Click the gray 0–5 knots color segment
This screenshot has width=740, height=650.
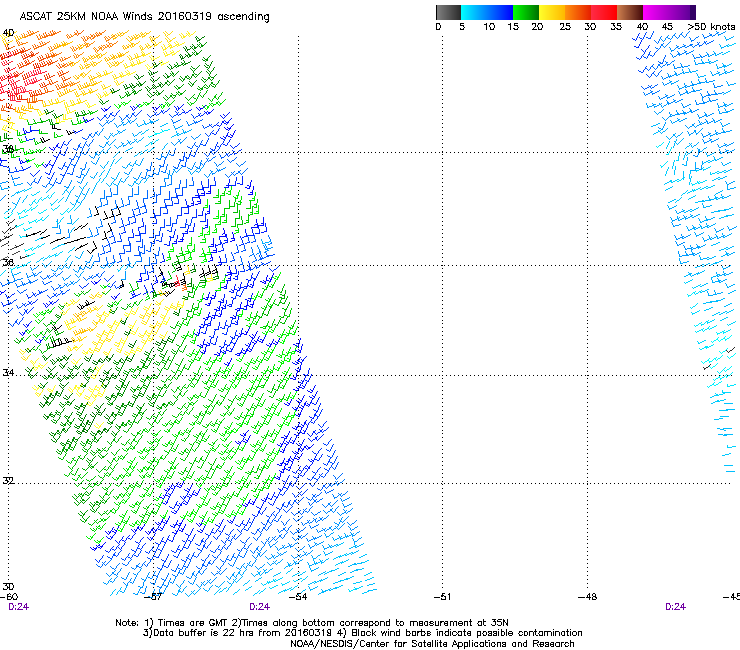[448, 12]
